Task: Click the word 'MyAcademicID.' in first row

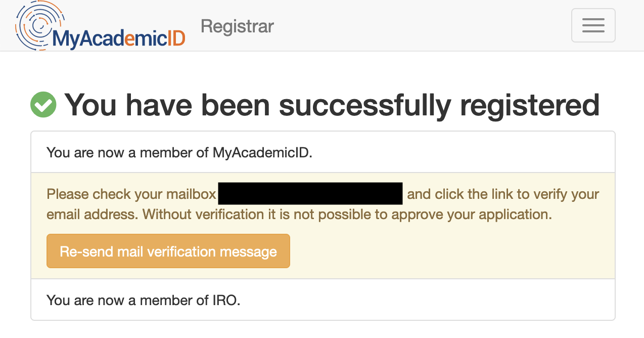Action: [x=262, y=152]
